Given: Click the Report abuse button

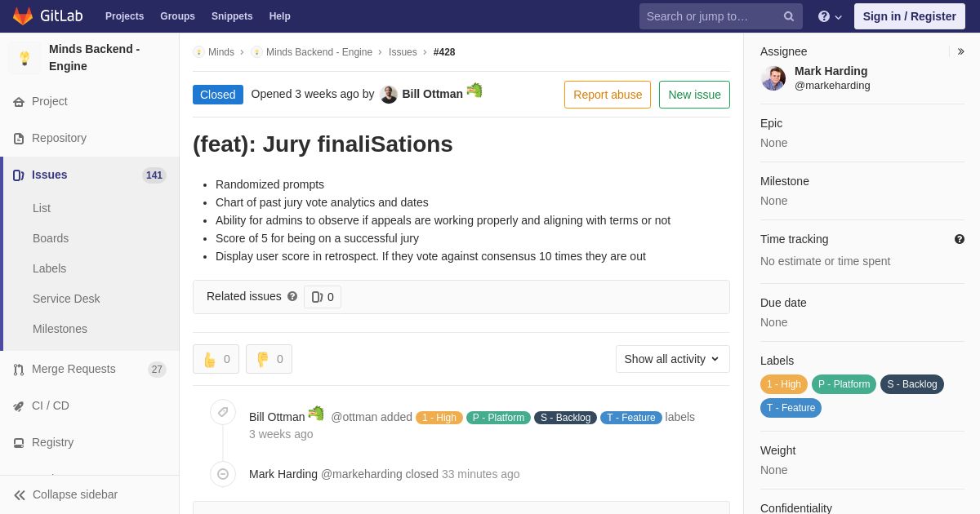Looking at the screenshot, I should 608,95.
